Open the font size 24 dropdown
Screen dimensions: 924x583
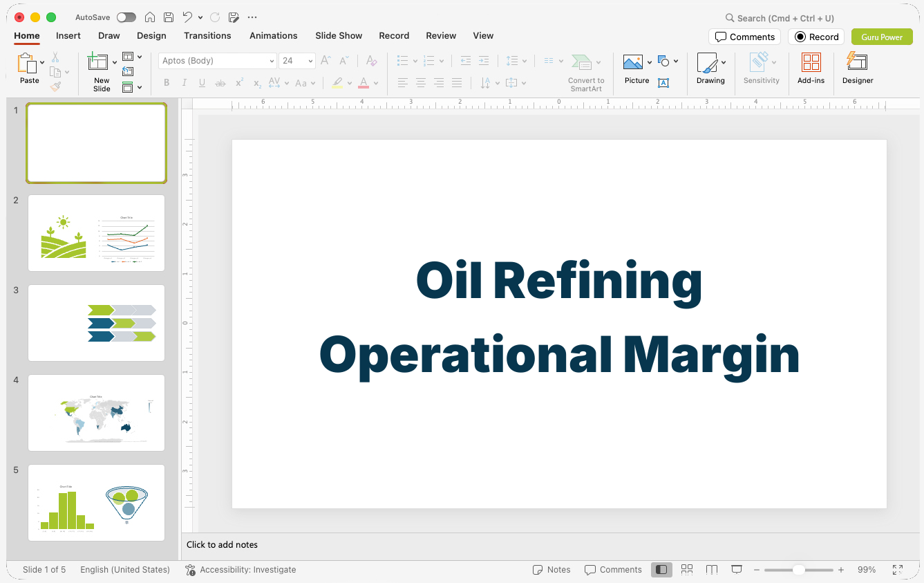[x=310, y=61]
